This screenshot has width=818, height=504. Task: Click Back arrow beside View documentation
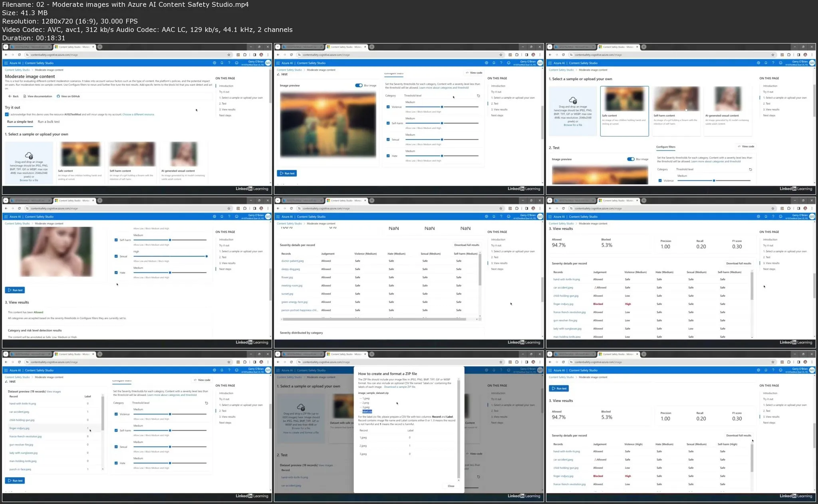pyautogui.click(x=13, y=96)
